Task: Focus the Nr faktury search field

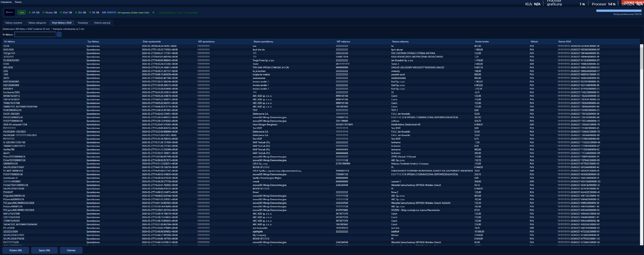Action: click(x=35, y=35)
